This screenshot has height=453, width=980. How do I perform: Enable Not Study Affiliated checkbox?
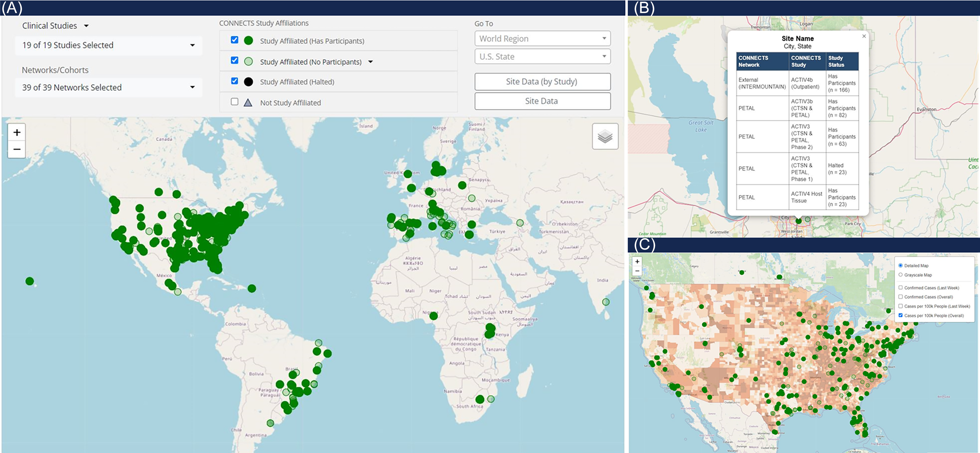pos(234,102)
